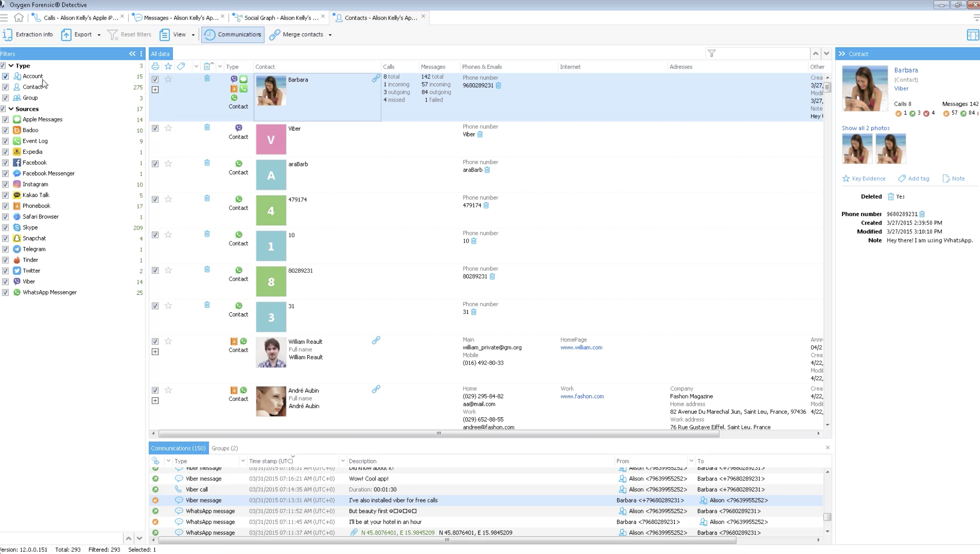Open the Filters panel options menu dots

(141, 54)
